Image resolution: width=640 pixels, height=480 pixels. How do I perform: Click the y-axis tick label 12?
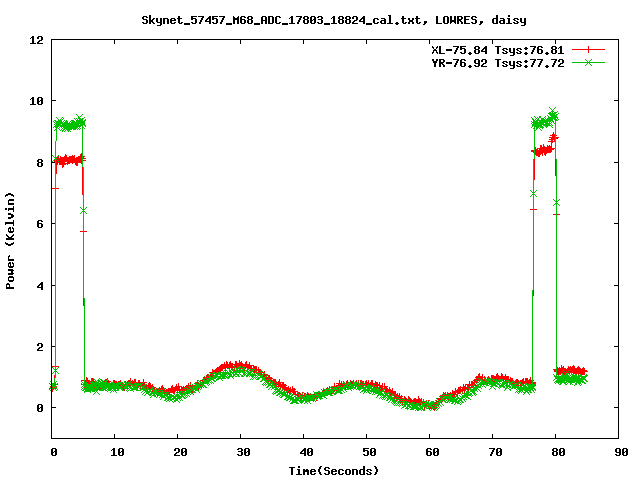point(36,40)
